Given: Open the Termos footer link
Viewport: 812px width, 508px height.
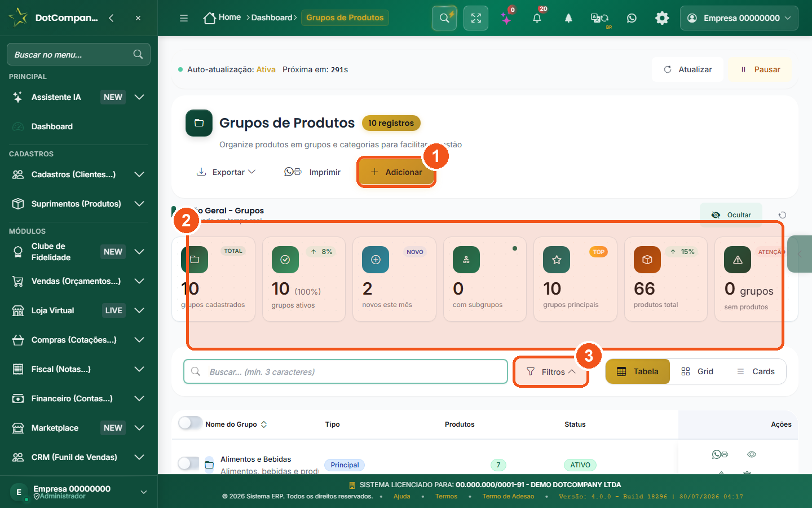Looking at the screenshot, I should point(446,497).
